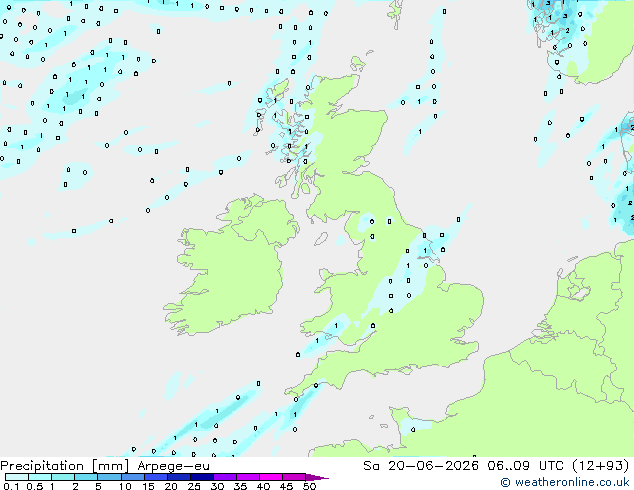This screenshot has height=490, width=634.
Task: Click the 20–25 mm dark blue swatch
Action: pyautogui.click(x=179, y=477)
